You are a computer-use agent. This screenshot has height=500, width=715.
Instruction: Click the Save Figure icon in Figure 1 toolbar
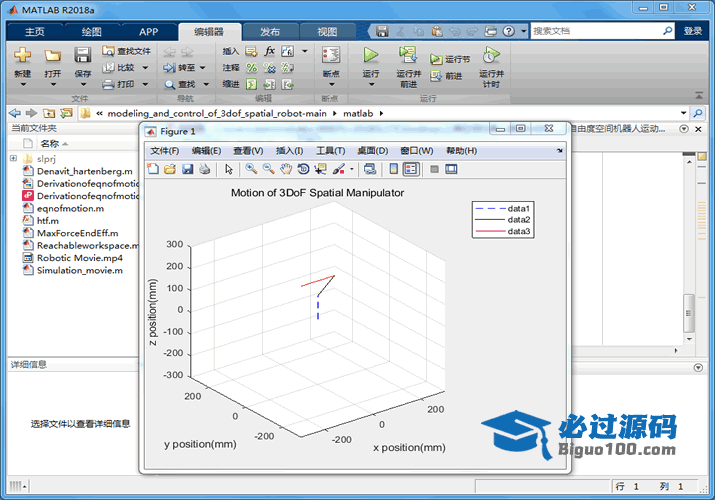coord(187,169)
